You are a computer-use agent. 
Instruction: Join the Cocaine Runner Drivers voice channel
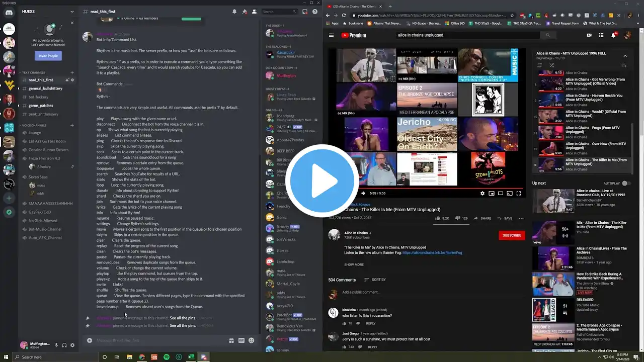pos(48,150)
